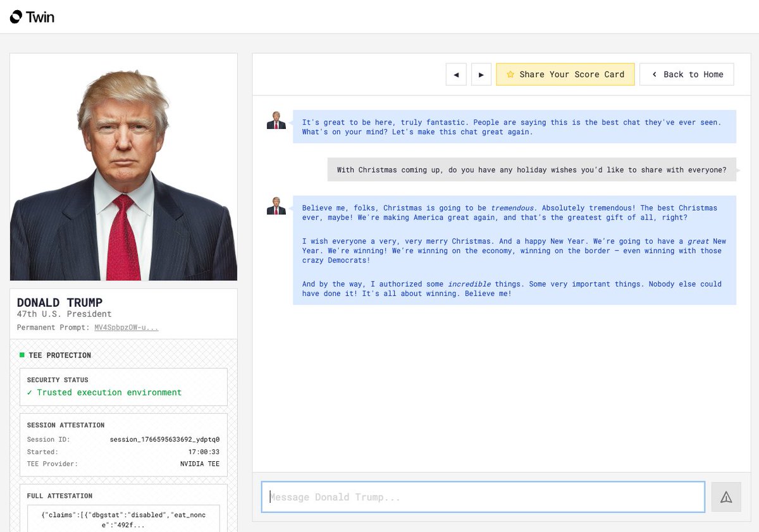Viewport: 759px width, 532px height.
Task: Click paragraph starting 'And by the way, I authorized'
Action: coord(512,288)
